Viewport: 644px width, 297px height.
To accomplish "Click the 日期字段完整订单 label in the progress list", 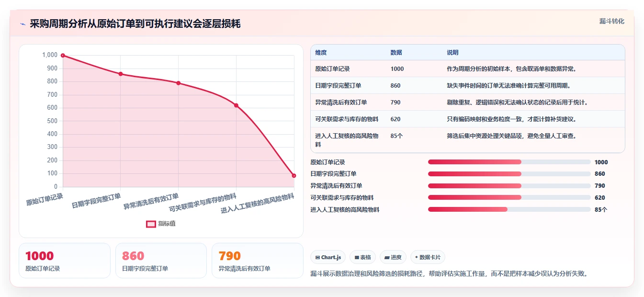I will tap(333, 174).
